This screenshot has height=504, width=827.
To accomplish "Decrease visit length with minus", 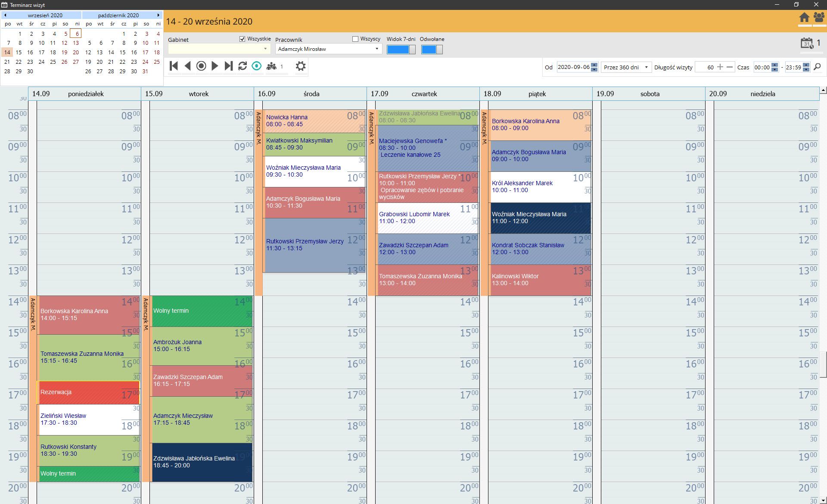I will pyautogui.click(x=729, y=67).
